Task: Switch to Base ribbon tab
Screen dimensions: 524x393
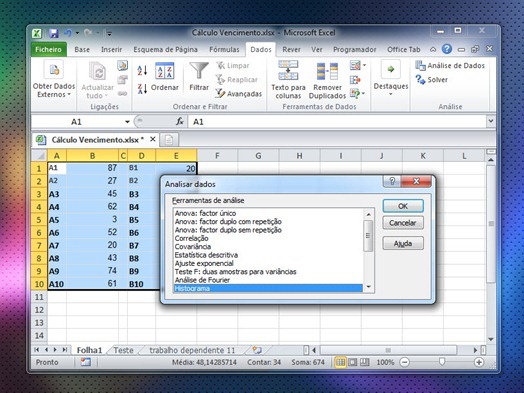Action: pyautogui.click(x=82, y=49)
